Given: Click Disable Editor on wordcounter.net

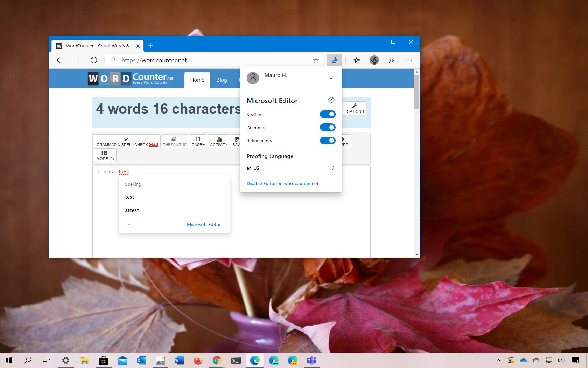Looking at the screenshot, I should pyautogui.click(x=282, y=183).
